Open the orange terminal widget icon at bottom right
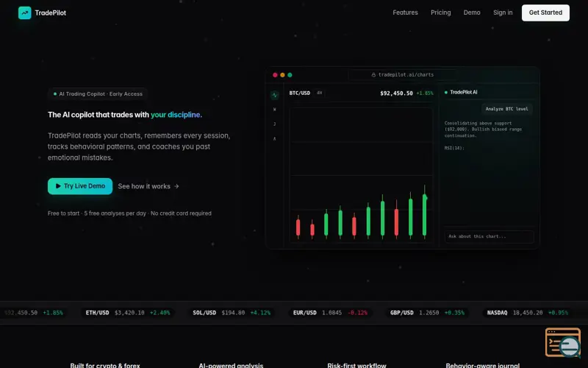Viewport: 588px width, 368px height. 562,342
